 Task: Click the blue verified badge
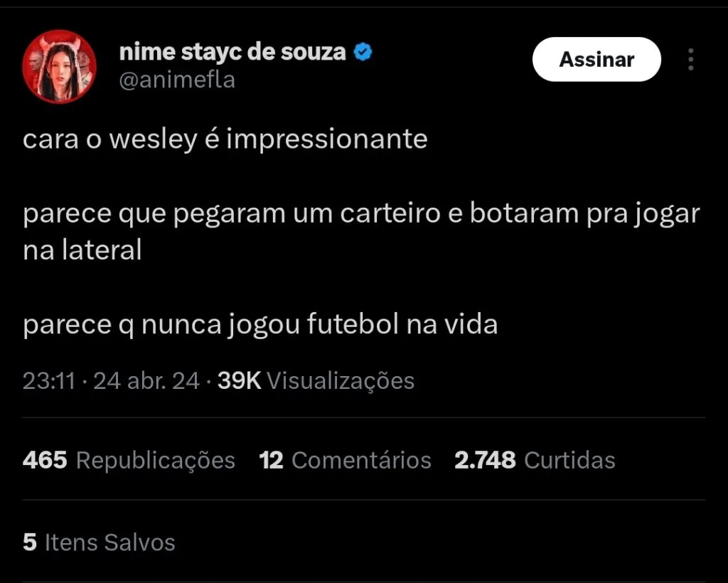click(363, 52)
